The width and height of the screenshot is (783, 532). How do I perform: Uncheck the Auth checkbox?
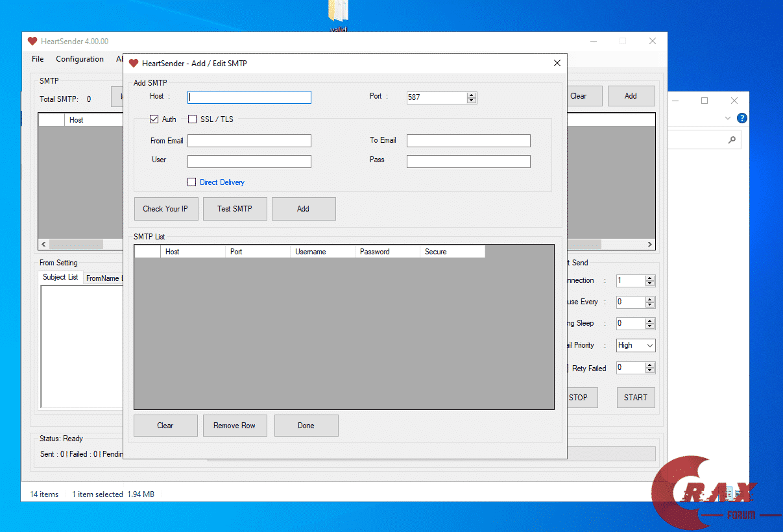pos(154,119)
